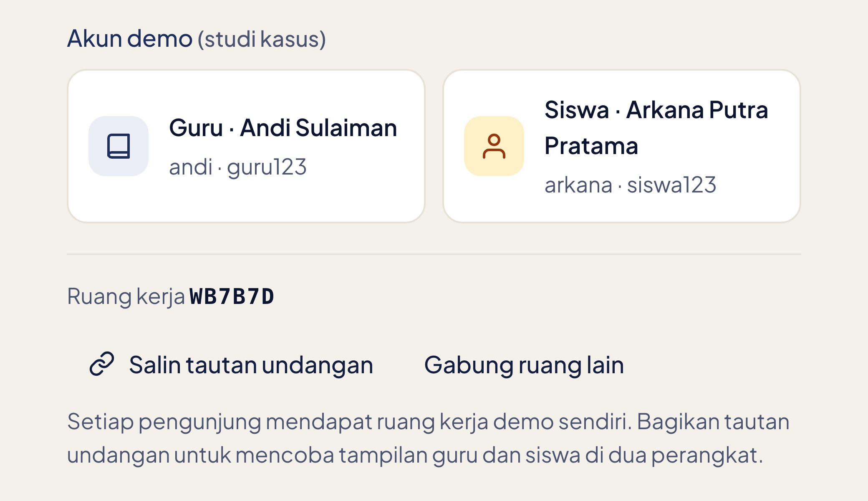Image resolution: width=868 pixels, height=501 pixels.
Task: Select the Siswa · Arkana Putra Pratama card
Action: click(622, 146)
